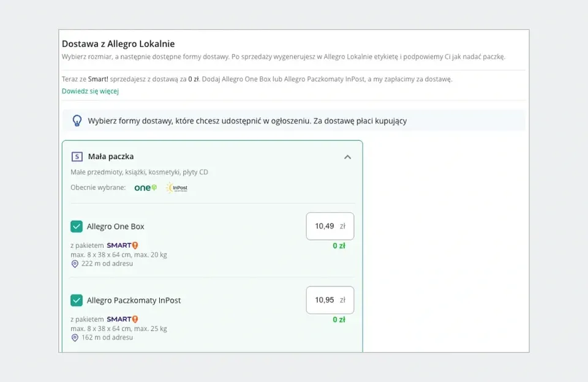Click the S size icon for Mała paczka

[x=77, y=157]
